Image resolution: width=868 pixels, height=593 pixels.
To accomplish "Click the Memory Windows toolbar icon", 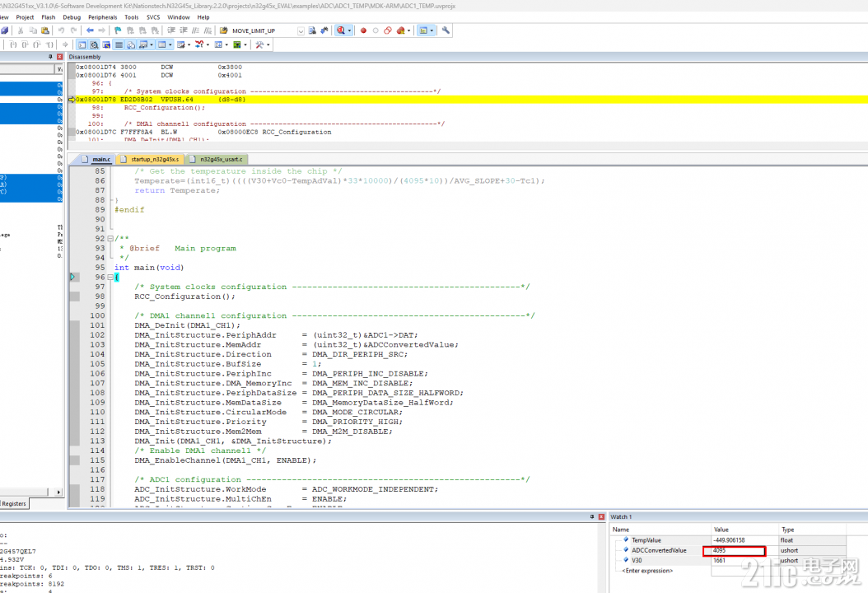I will (x=161, y=44).
